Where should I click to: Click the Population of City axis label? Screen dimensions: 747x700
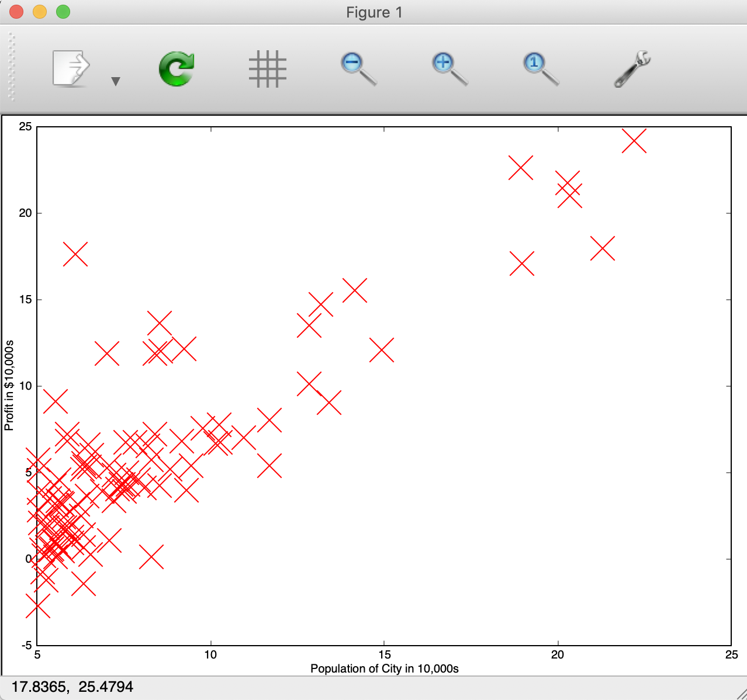point(385,669)
